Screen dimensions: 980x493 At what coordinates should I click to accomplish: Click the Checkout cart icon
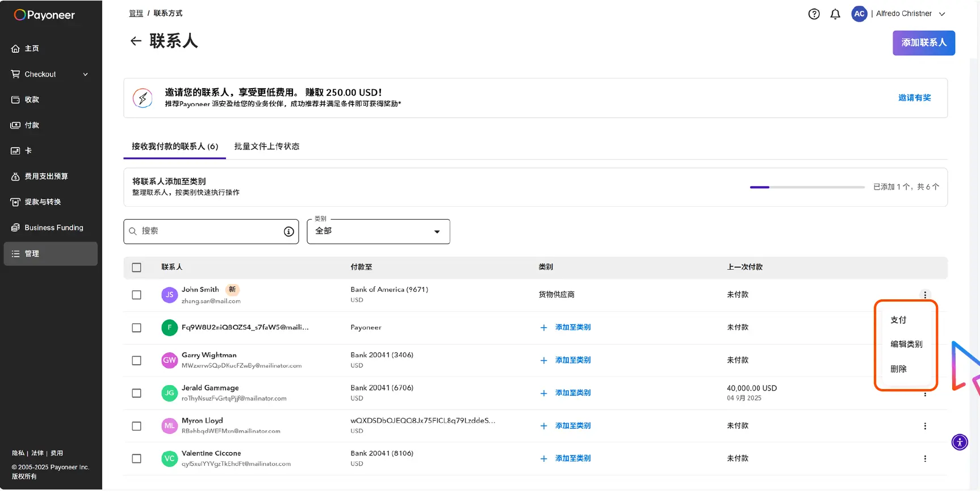click(x=15, y=74)
